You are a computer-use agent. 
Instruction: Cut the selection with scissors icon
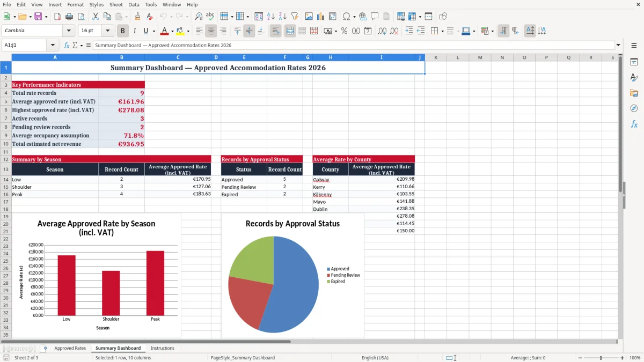[x=95, y=17]
